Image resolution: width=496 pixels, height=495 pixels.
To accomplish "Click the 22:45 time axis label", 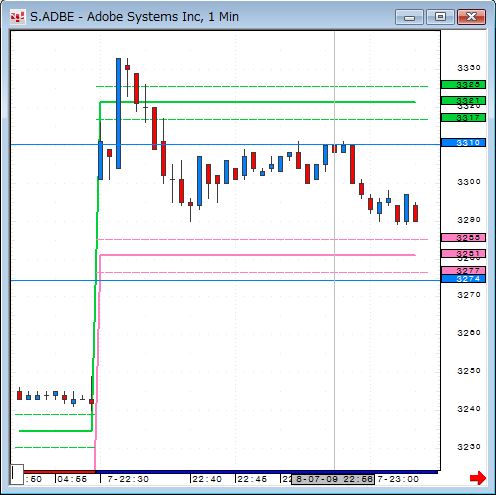I will click(x=252, y=479).
